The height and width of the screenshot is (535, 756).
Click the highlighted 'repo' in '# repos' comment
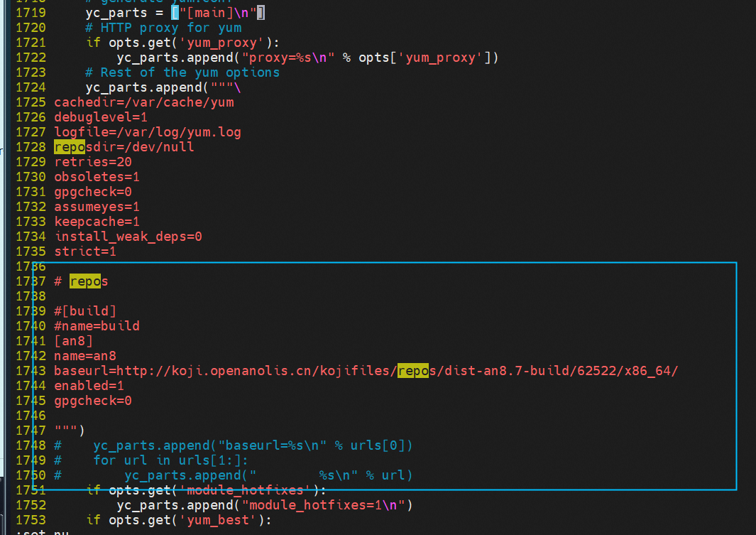pos(85,281)
